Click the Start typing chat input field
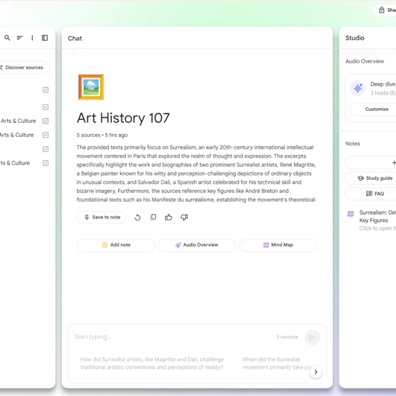 pos(173,337)
